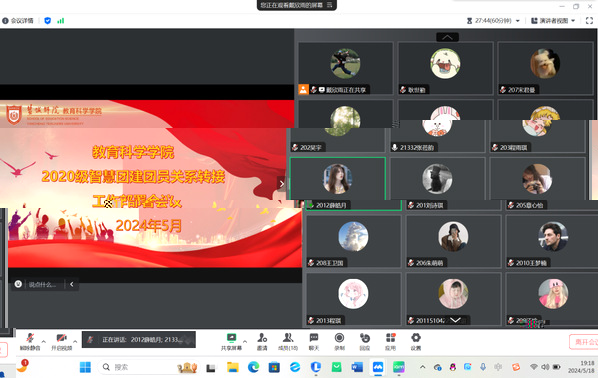Open Microsoft Edge from taskbar
The width and height of the screenshot is (598, 378).
[253, 367]
